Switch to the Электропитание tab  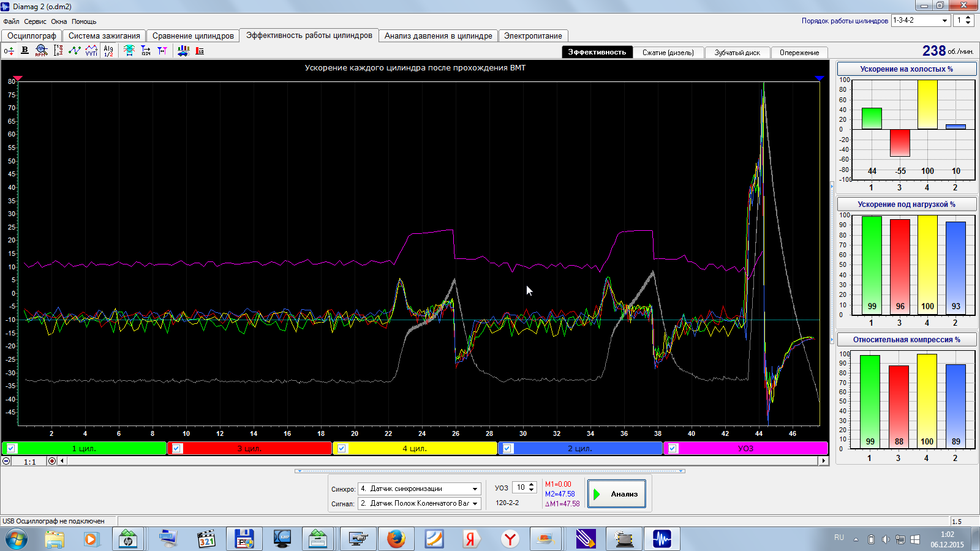(533, 36)
